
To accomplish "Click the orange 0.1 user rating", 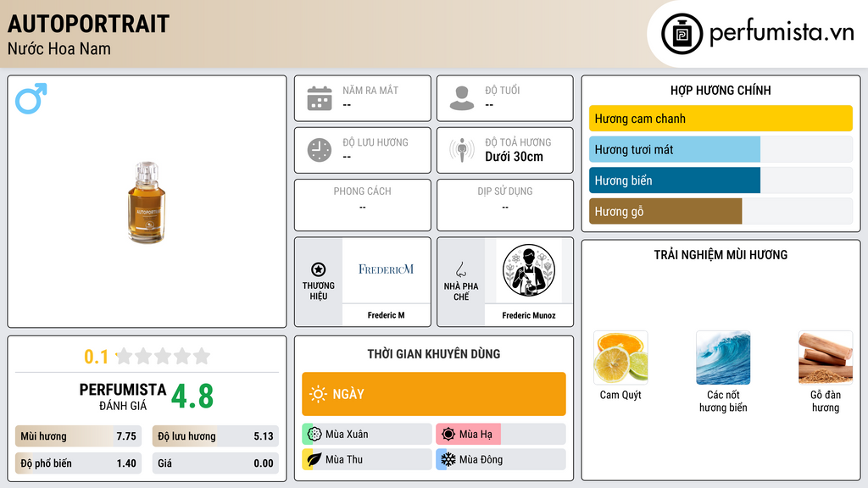I will [x=97, y=357].
